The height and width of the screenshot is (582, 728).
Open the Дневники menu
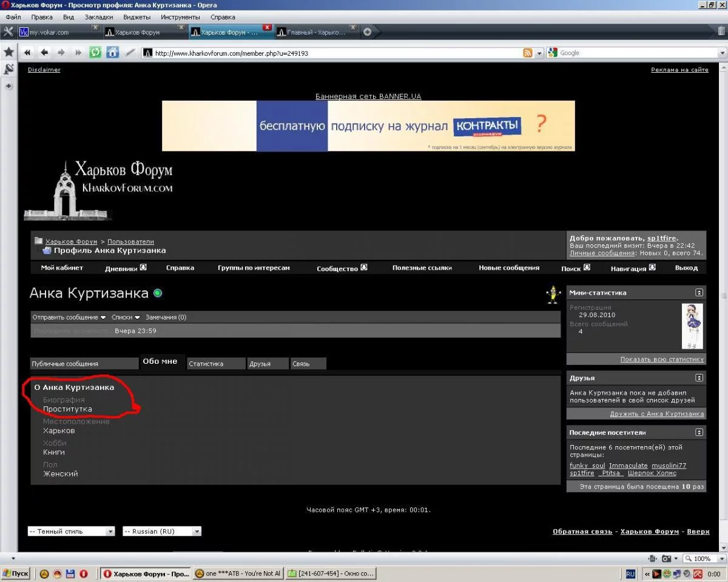coord(126,267)
